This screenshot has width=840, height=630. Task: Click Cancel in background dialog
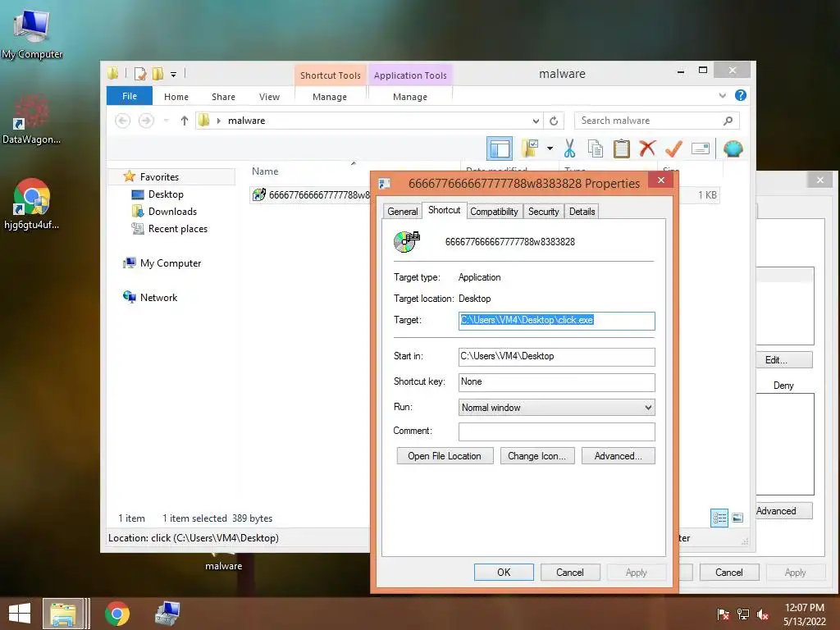coord(729,572)
